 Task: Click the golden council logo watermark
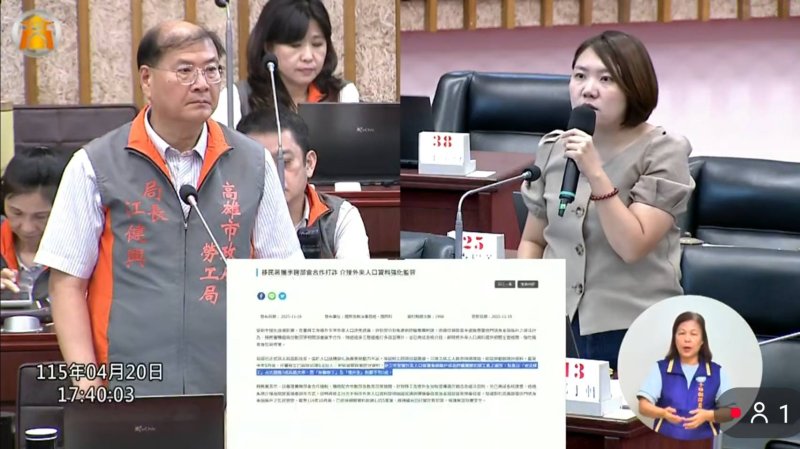[x=37, y=34]
